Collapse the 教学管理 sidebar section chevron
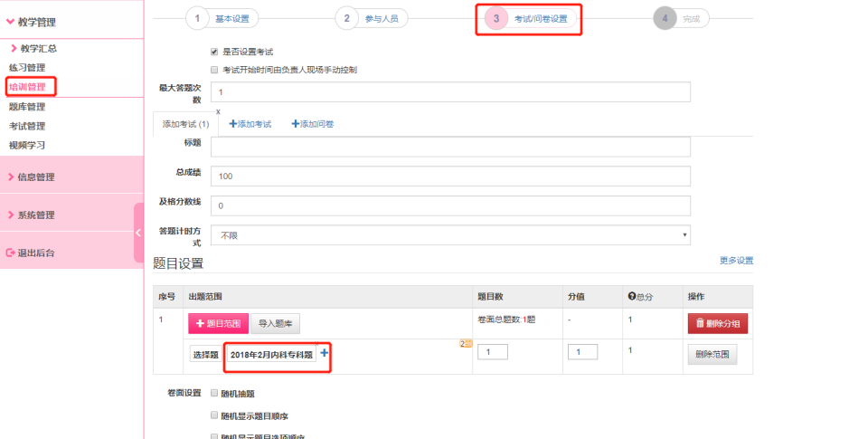The height and width of the screenshot is (439, 868). coord(10,22)
